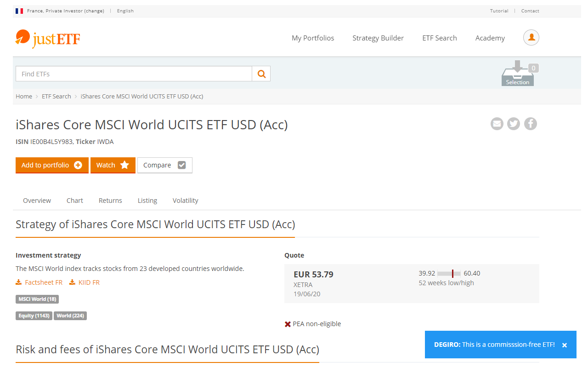Viewport: 588px width, 368px height.
Task: Open the Selection basket icon
Action: click(518, 74)
